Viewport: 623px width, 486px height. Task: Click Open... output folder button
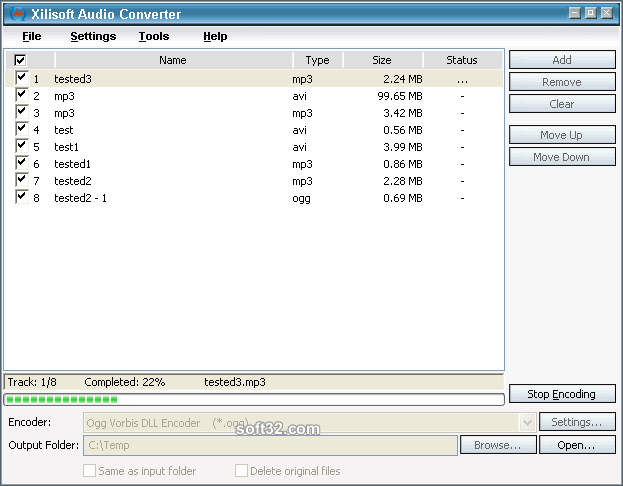pyautogui.click(x=577, y=445)
